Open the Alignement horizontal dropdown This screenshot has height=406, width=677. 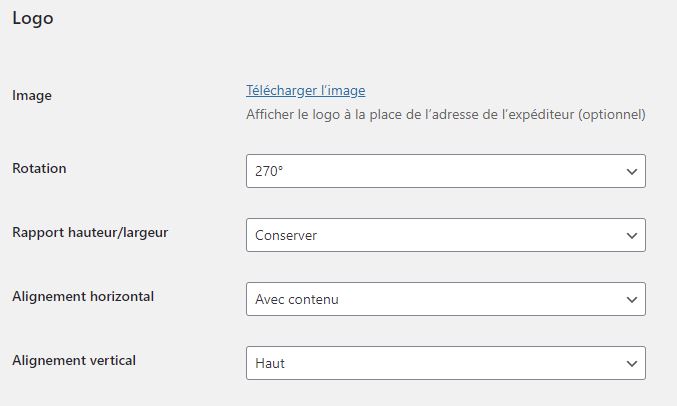(445, 299)
